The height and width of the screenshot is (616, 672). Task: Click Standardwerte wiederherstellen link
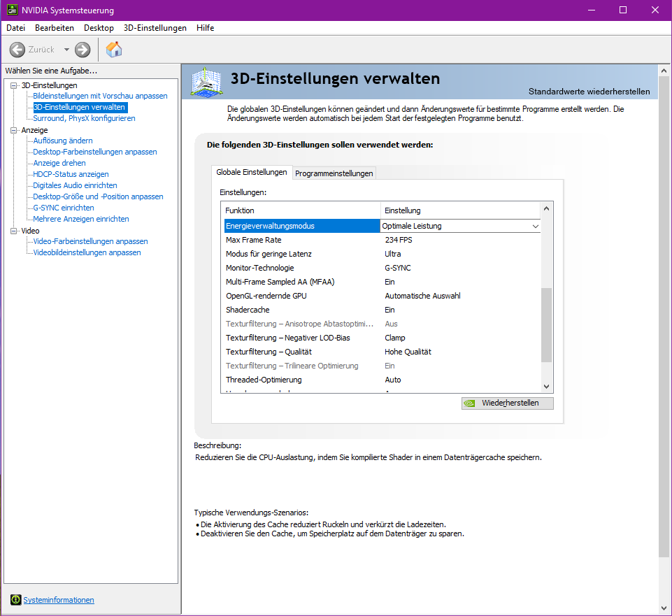click(x=589, y=92)
